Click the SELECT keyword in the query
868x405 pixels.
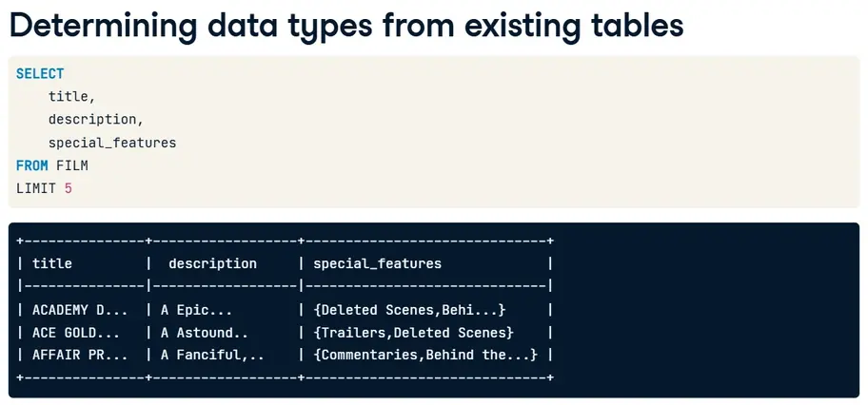[40, 73]
